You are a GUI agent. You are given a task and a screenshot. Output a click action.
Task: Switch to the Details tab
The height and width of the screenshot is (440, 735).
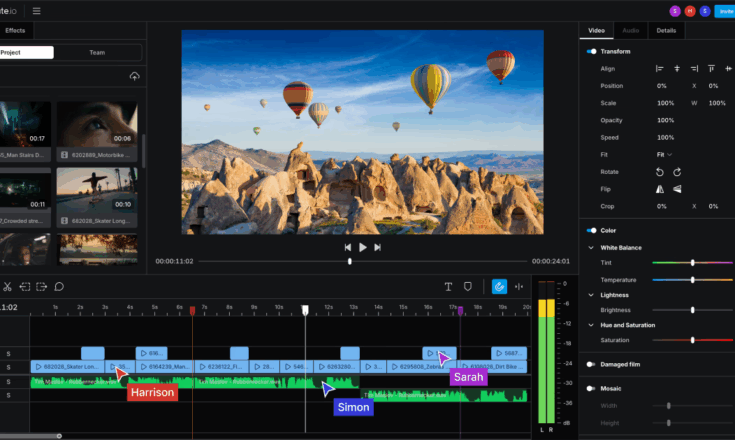[665, 31]
